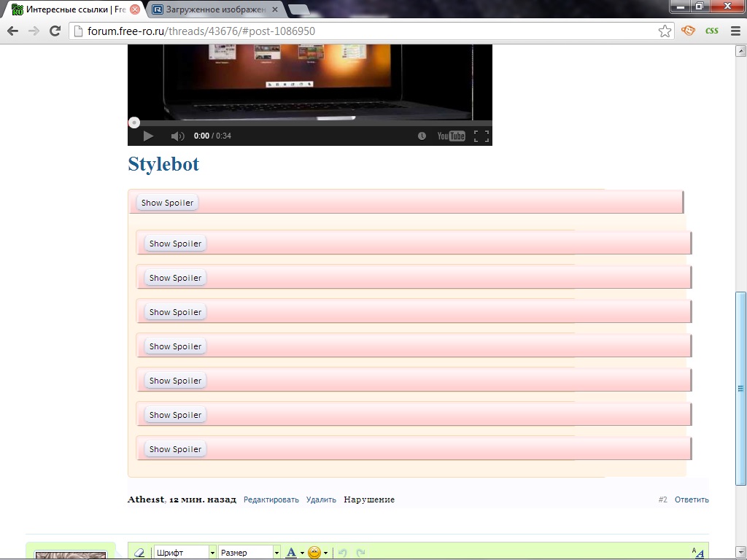Mute the video volume
The image size is (747, 560).
click(177, 136)
